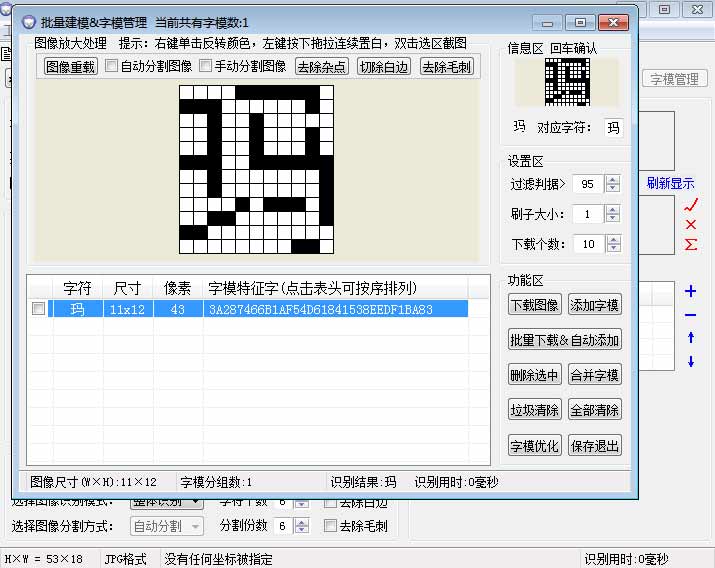715x568 pixels.
Task: Enable the 自动分割图像 checkbox
Action: [111, 67]
